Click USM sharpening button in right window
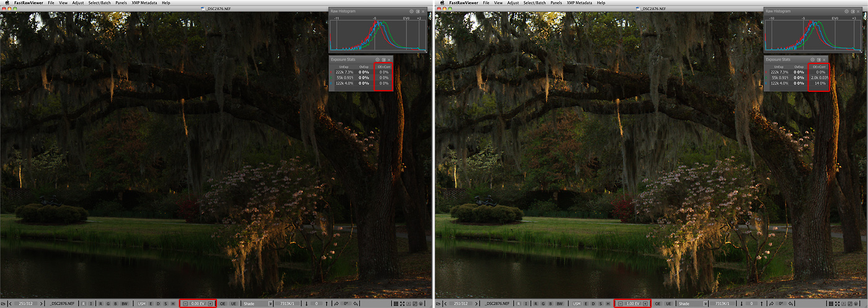 tap(577, 304)
